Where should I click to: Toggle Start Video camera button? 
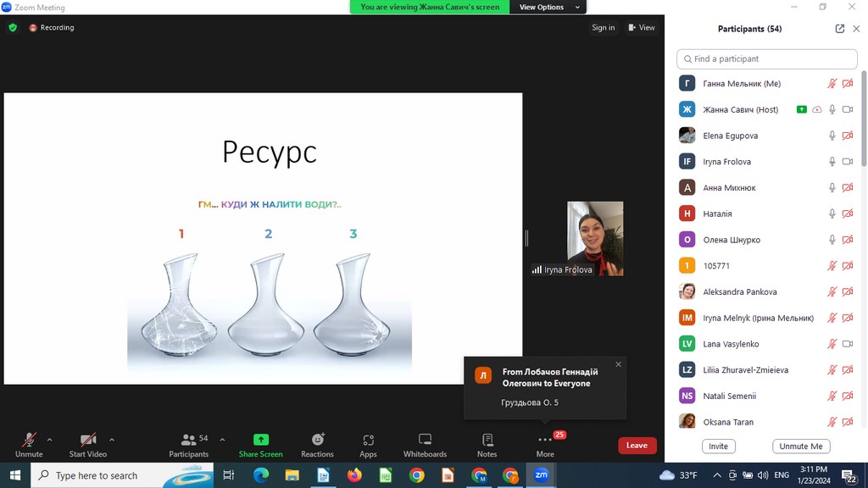pos(87,440)
